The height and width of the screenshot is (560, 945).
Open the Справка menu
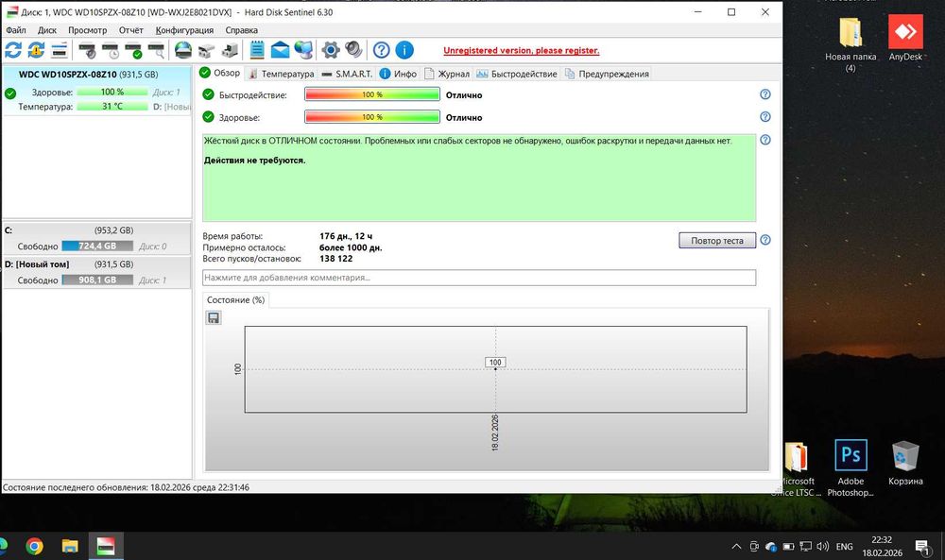point(242,30)
